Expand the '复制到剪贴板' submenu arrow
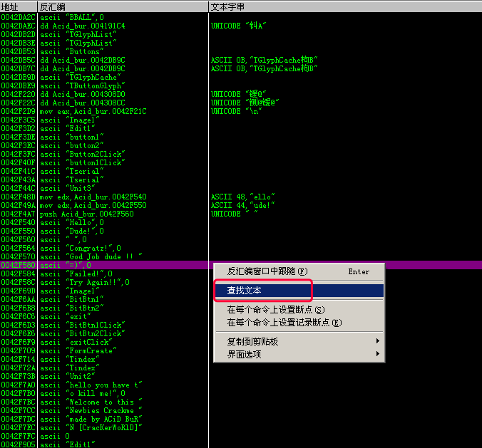Screen dimensions: 482x448 [x=378, y=341]
